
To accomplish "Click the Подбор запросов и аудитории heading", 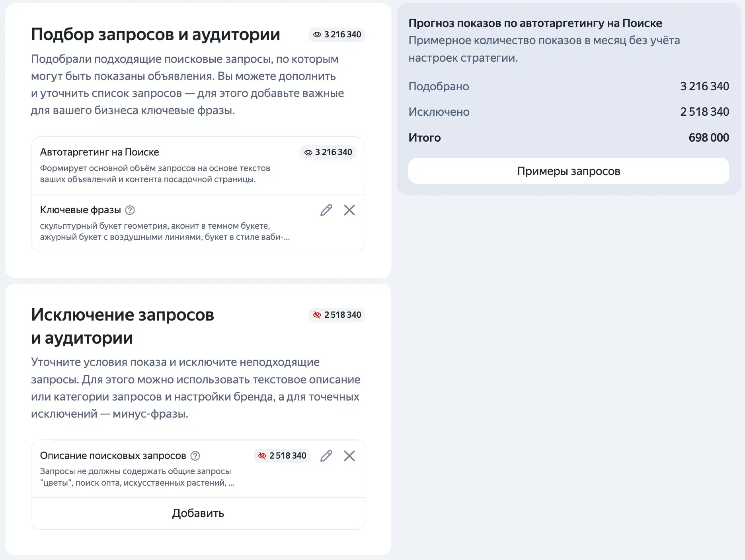I will pos(156,35).
